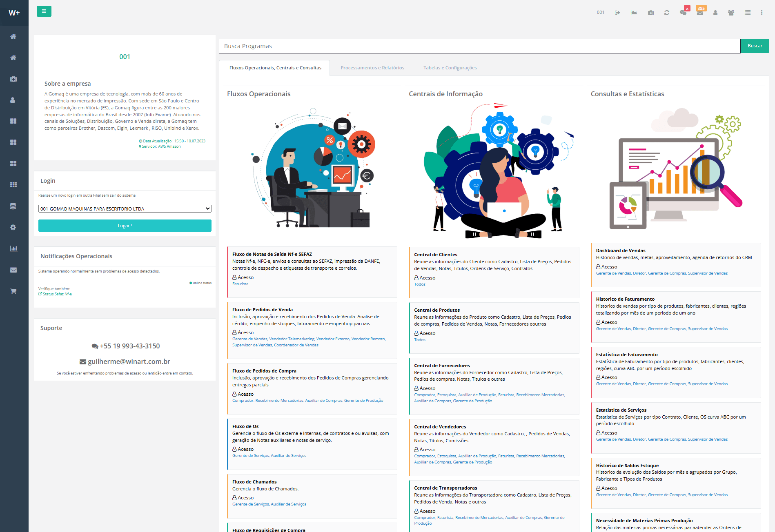The width and height of the screenshot is (775, 532).
Task: Click the bar chart icon in left sidebar
Action: click(x=13, y=248)
